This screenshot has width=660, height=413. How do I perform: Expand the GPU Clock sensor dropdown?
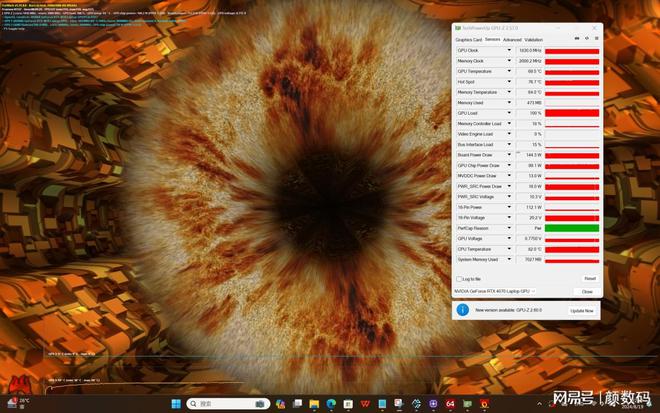511,50
